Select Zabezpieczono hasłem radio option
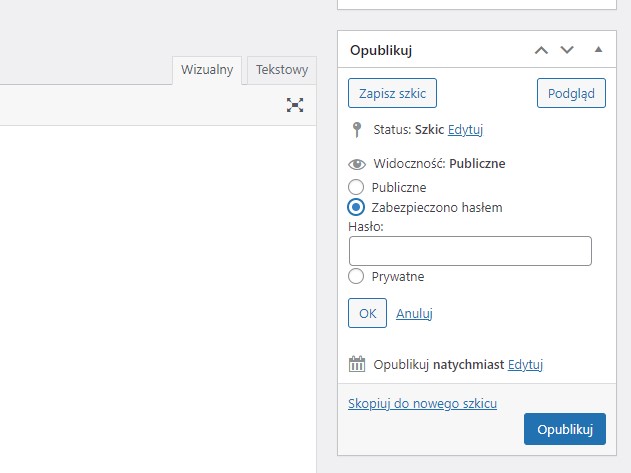This screenshot has width=631, height=473. coord(356,207)
